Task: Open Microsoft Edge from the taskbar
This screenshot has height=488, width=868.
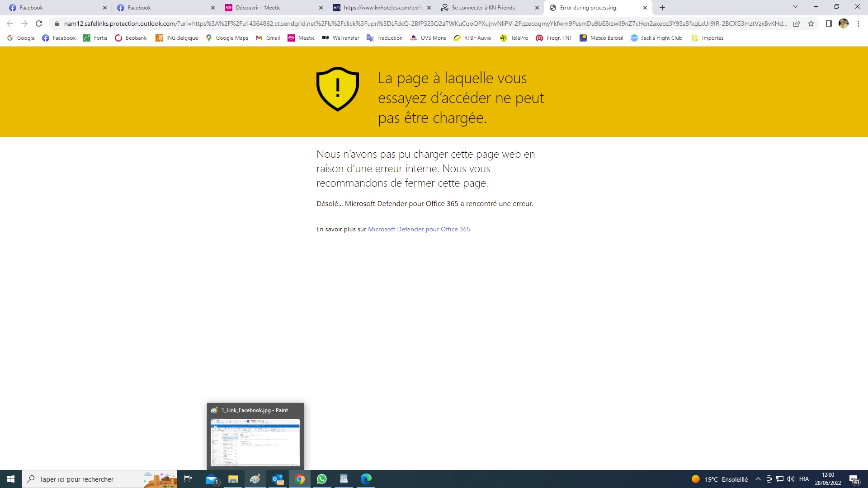Action: [x=366, y=479]
